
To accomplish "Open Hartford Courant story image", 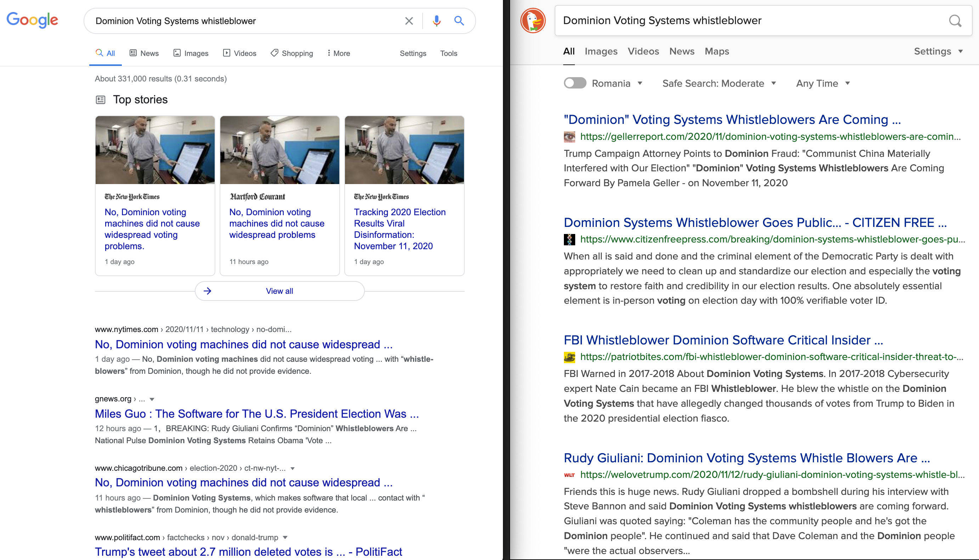I will (280, 150).
